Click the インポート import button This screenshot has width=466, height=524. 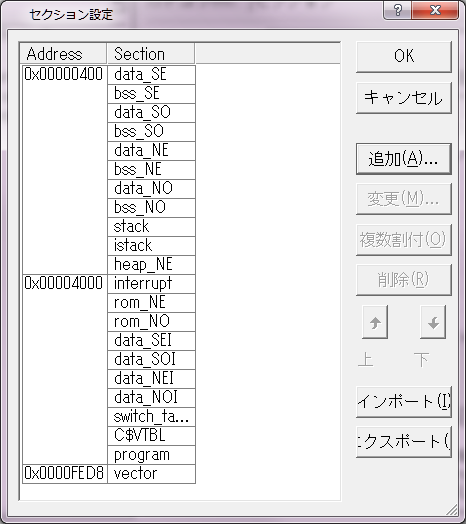[x=404, y=402]
